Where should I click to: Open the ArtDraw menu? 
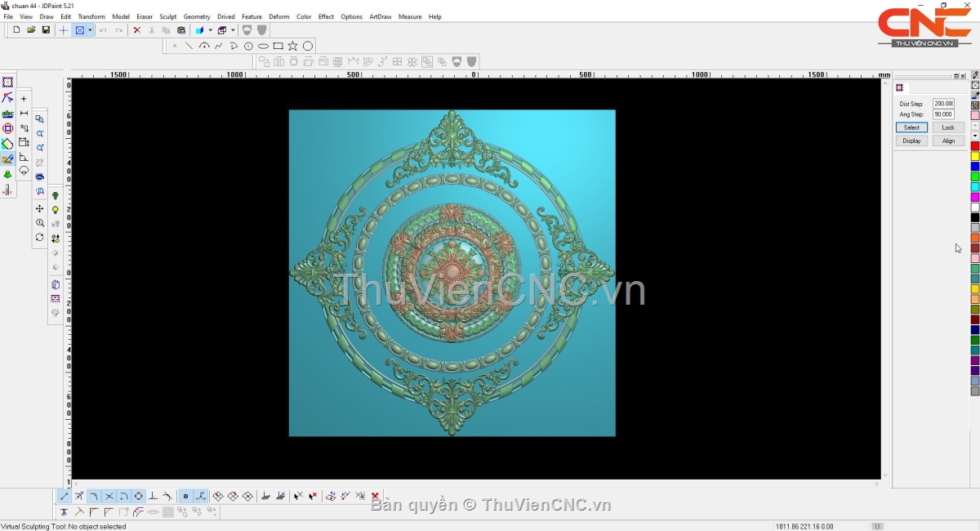point(381,16)
